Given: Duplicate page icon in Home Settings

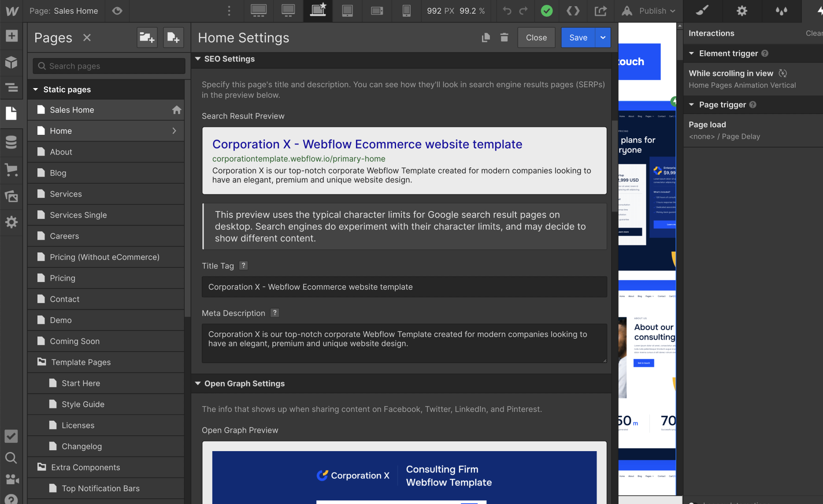Looking at the screenshot, I should pos(486,38).
